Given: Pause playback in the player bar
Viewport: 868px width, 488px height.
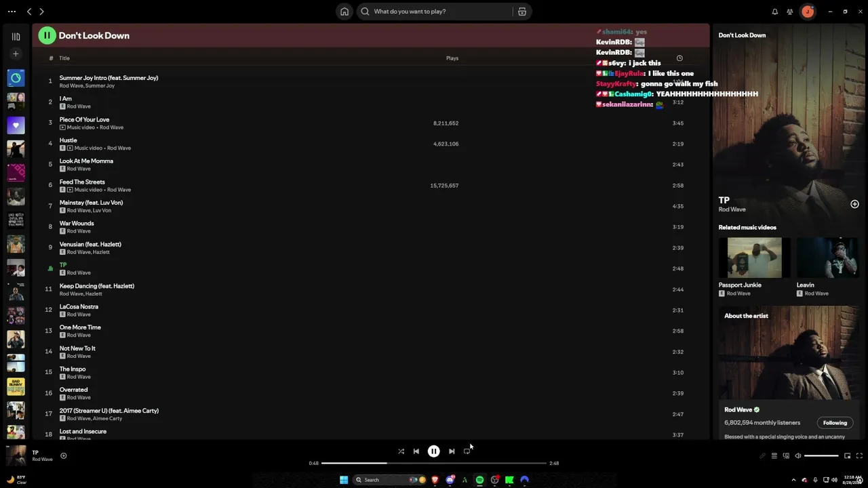Looking at the screenshot, I should point(433,451).
